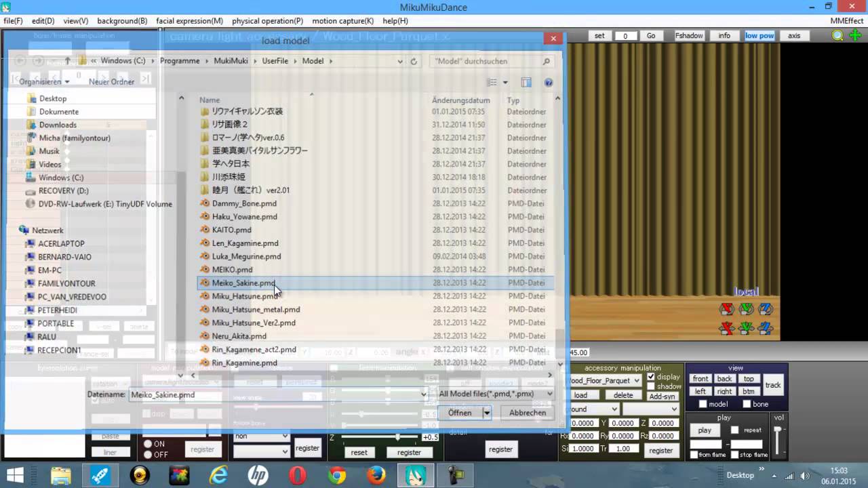Launch Firefox from taskbar
The height and width of the screenshot is (488, 868).
(x=376, y=476)
